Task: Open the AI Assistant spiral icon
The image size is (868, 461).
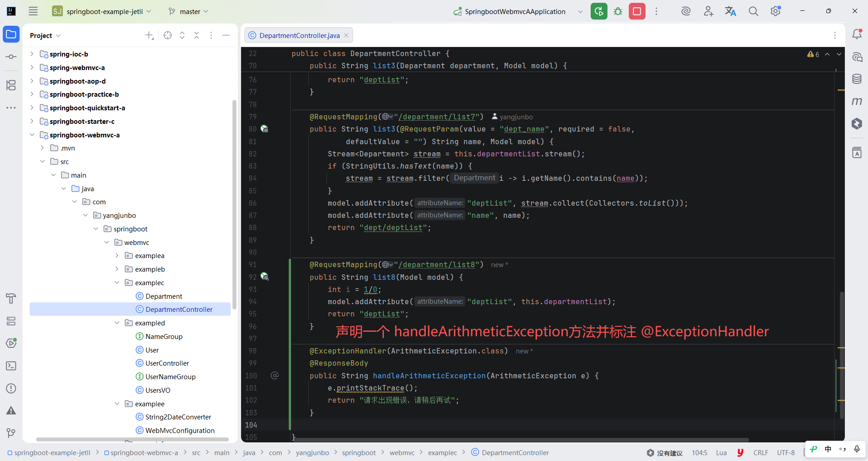Action: point(686,11)
